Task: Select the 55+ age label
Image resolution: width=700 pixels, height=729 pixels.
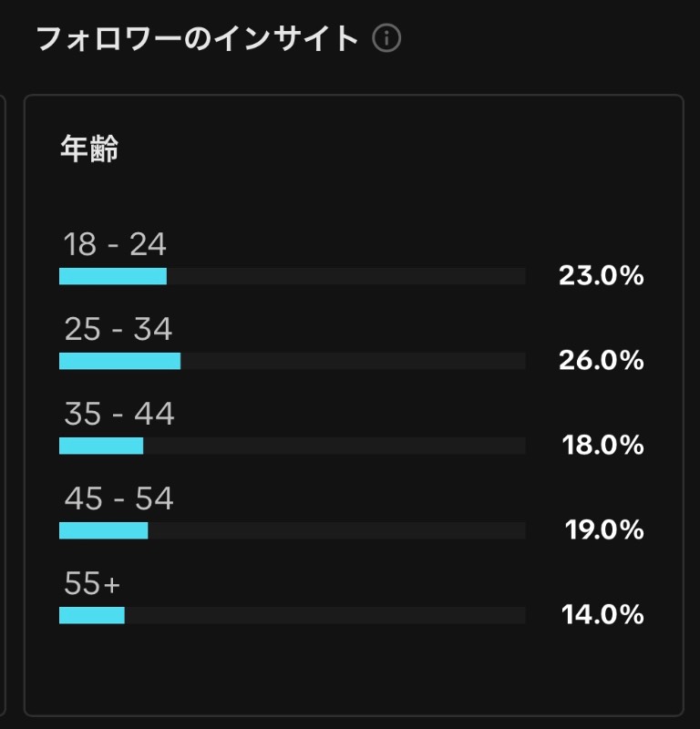Action: coord(92,583)
